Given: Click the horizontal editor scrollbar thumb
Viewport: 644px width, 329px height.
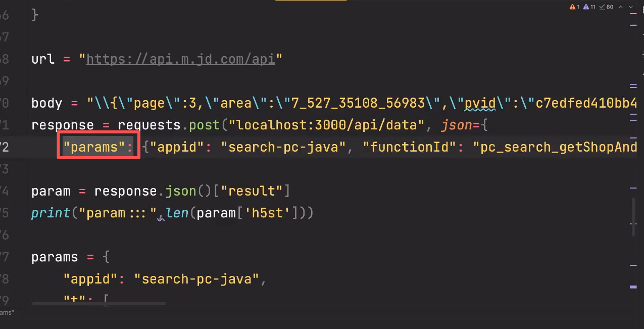Looking at the screenshot, I should click(98, 304).
